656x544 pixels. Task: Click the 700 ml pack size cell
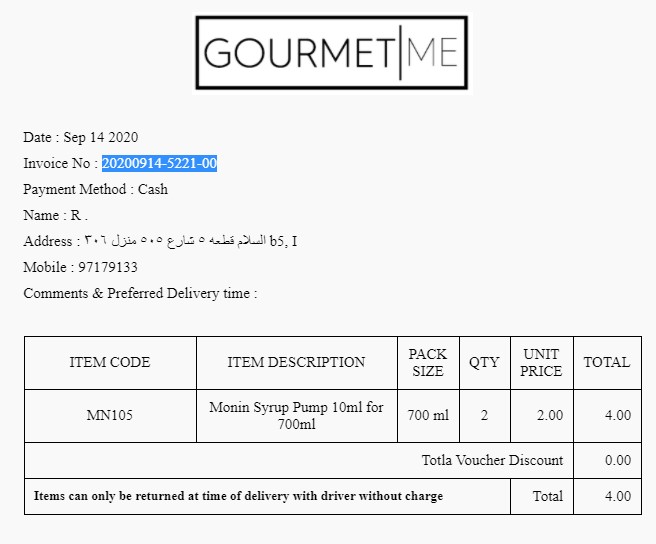[x=428, y=415]
